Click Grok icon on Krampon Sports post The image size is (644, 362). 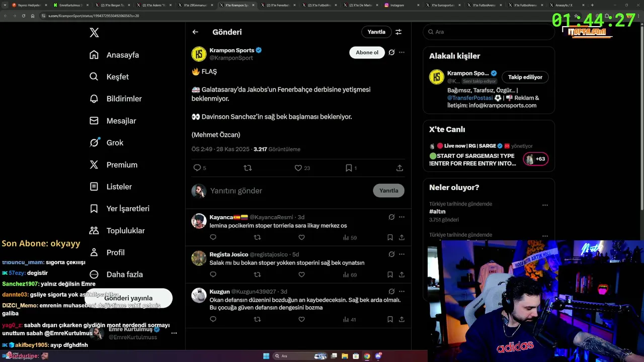pos(391,52)
